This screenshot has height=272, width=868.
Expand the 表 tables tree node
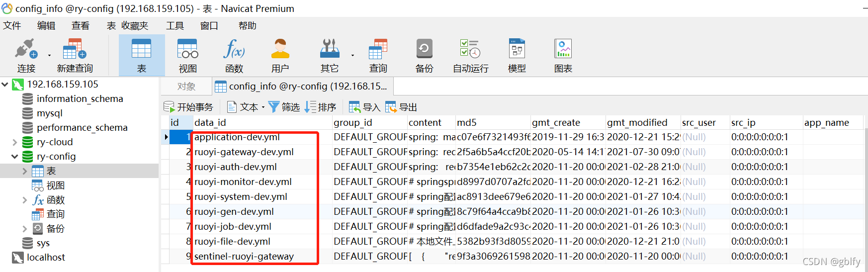(x=25, y=171)
